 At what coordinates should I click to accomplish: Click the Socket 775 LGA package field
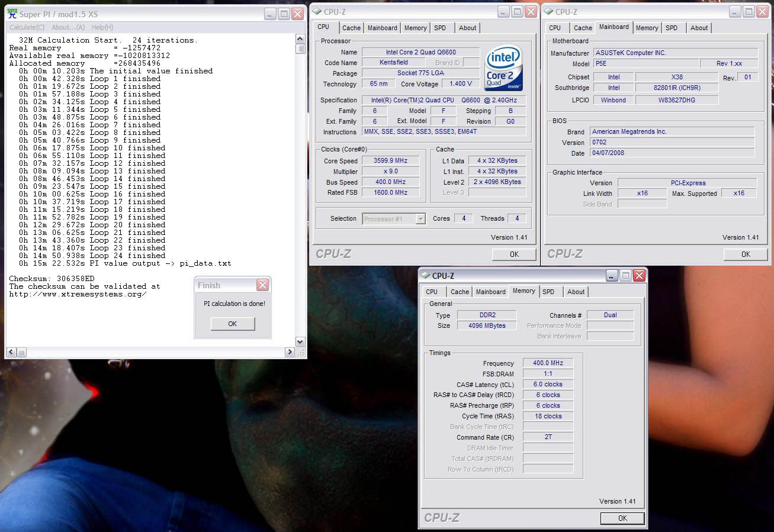tap(421, 73)
